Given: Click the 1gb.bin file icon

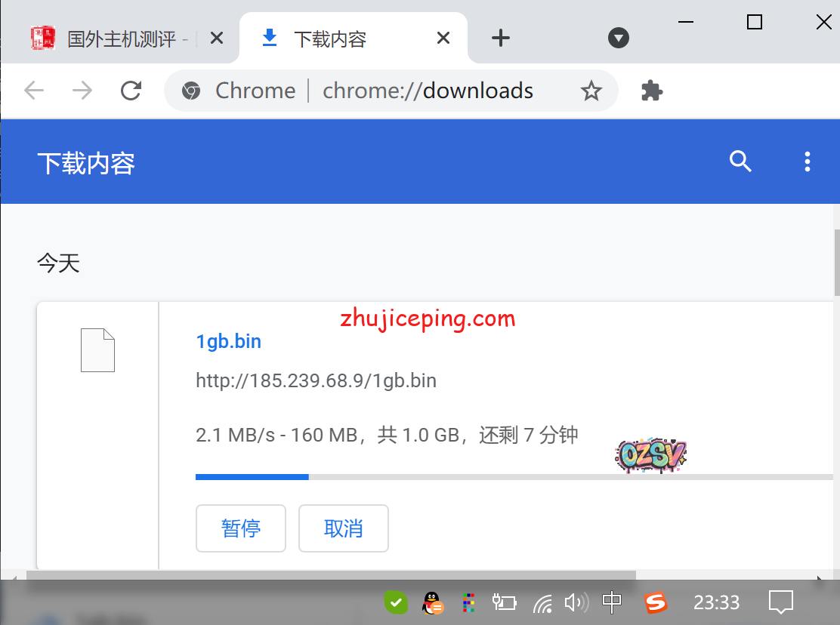Looking at the screenshot, I should [97, 350].
